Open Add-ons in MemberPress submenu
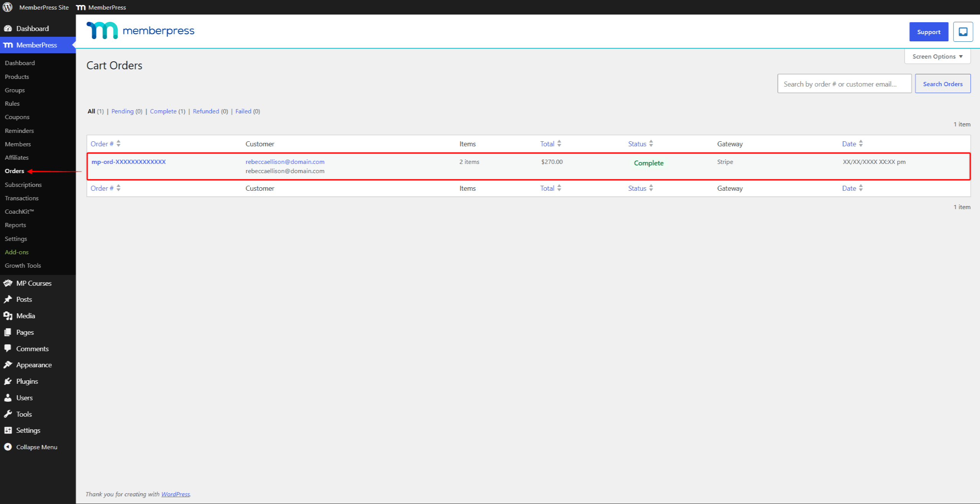The height and width of the screenshot is (504, 980). [16, 252]
